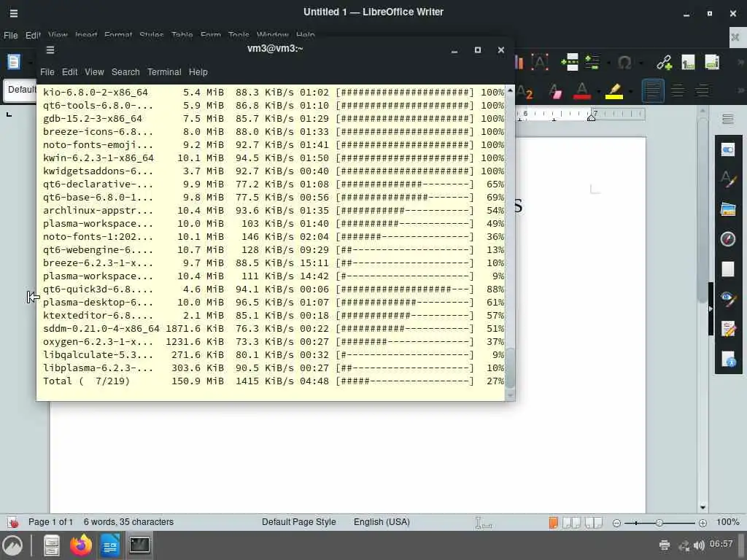Open the Writer title bar hamburger menu
Screen dimensions: 747x560
point(14,13)
